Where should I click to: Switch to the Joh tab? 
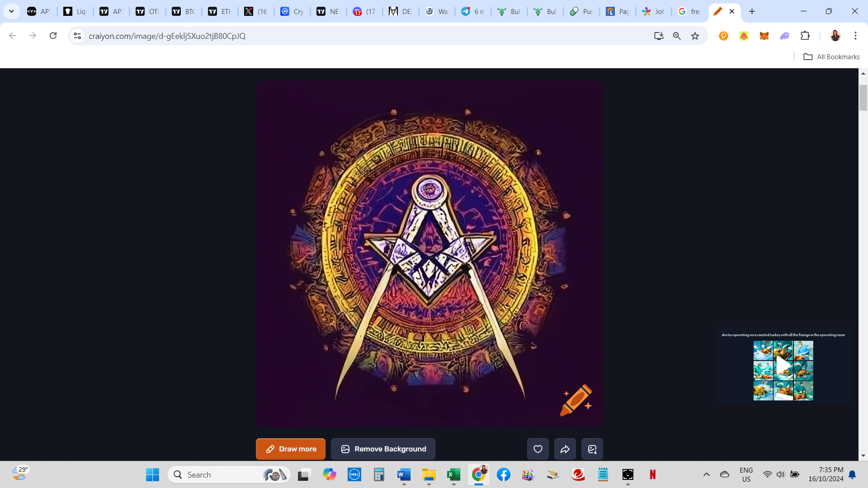(x=653, y=11)
